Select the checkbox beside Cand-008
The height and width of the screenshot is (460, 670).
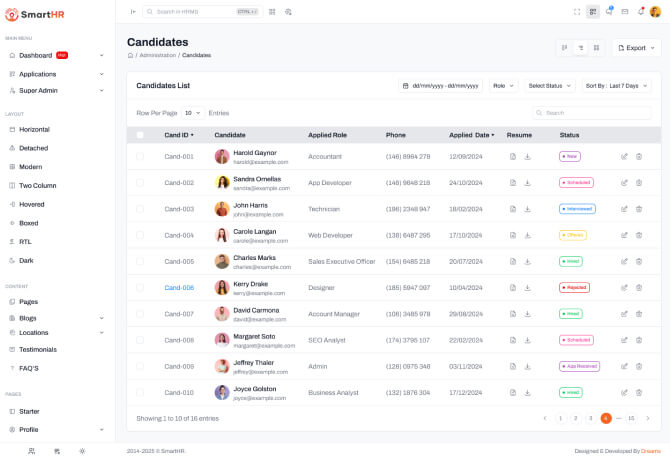point(140,340)
